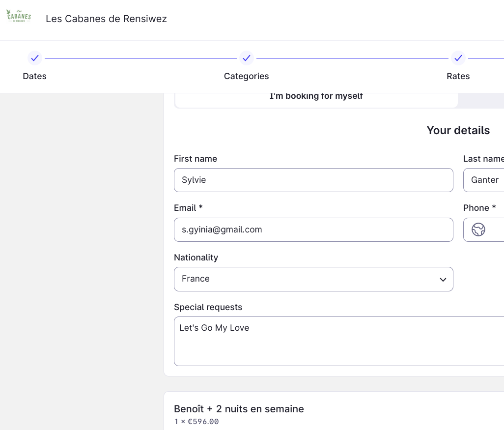The width and height of the screenshot is (504, 430).
Task: Click the Categories step checkmark circle
Action: click(247, 58)
